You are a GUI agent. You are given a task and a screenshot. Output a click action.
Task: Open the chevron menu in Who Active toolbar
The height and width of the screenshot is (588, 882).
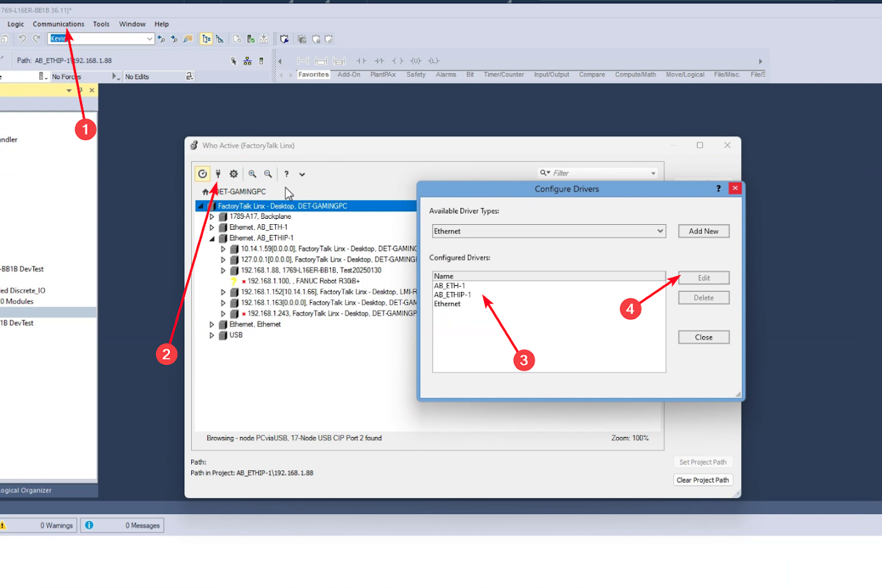pyautogui.click(x=302, y=174)
